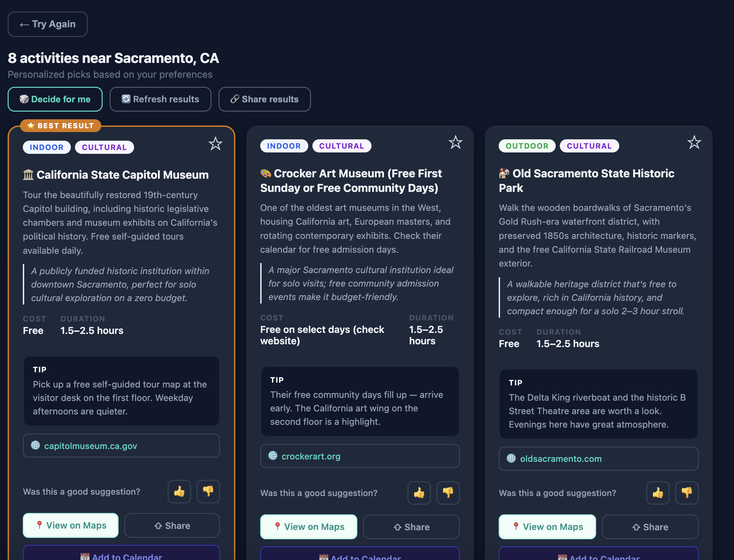Image resolution: width=734 pixels, height=560 pixels.
Task: Thumbs down the Capitol Museum suggestion
Action: (x=208, y=491)
